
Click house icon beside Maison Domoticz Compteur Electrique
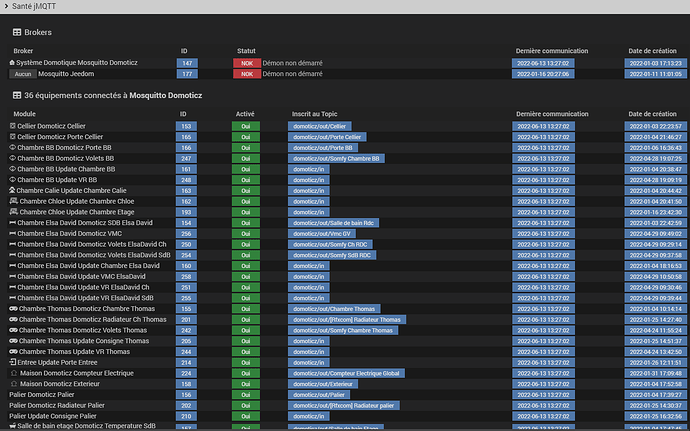14,373
